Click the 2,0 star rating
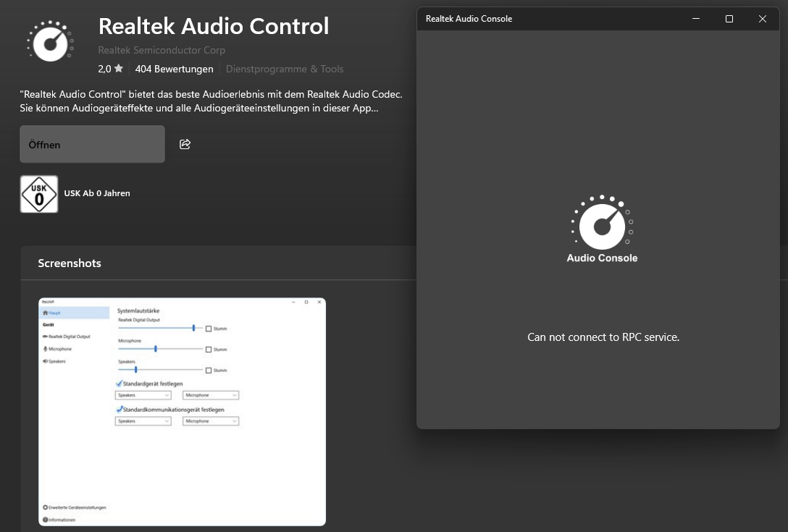The width and height of the screenshot is (788, 532). tap(111, 69)
